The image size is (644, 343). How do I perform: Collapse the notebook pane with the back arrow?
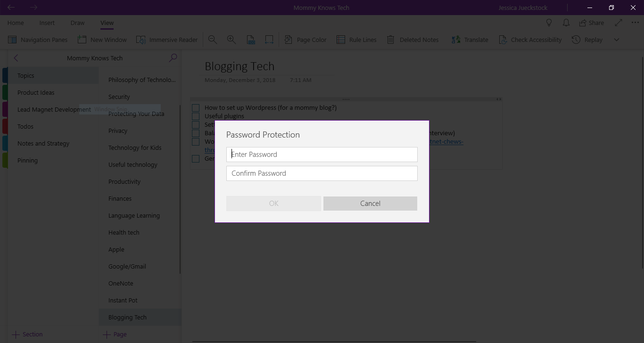pyautogui.click(x=16, y=58)
